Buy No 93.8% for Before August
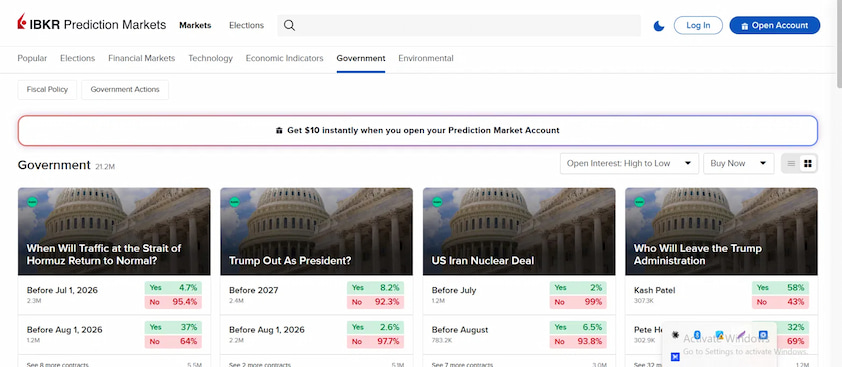842x367 pixels. 578,342
